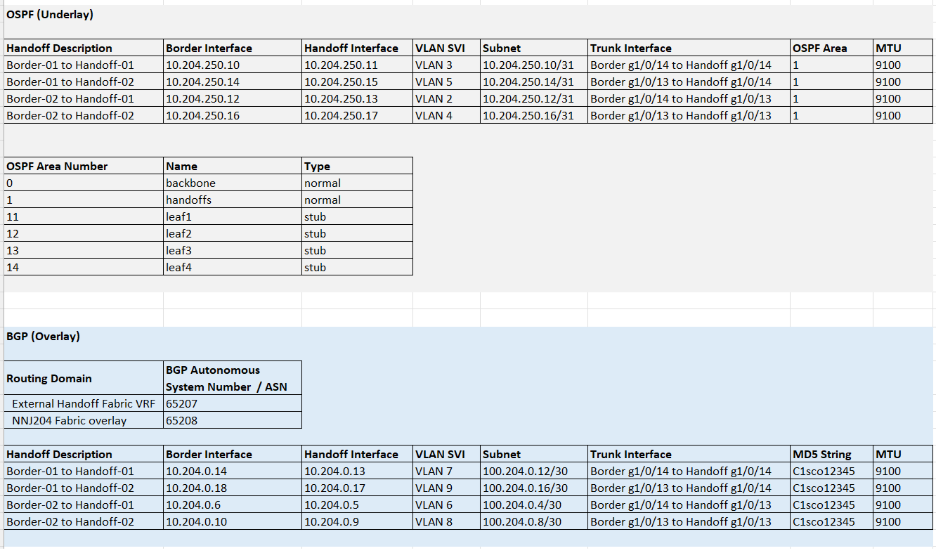Click BGP Border Interface cell 10.204.0.6
Screen dimensions: 936x549
click(x=232, y=505)
